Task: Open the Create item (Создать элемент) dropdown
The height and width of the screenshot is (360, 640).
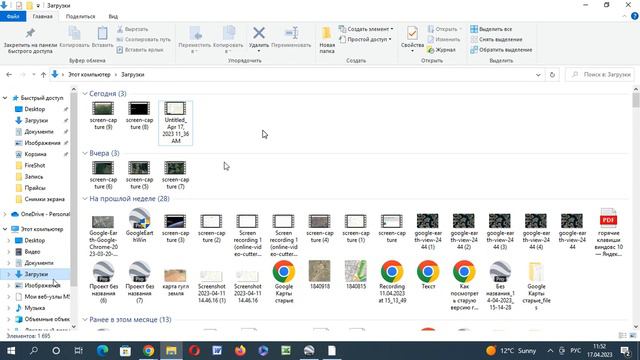Action: point(366,29)
